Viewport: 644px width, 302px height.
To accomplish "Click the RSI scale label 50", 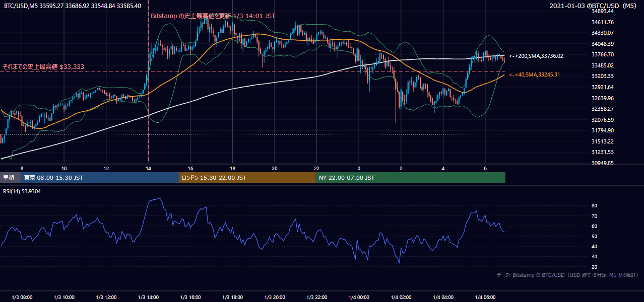I will coord(594,236).
